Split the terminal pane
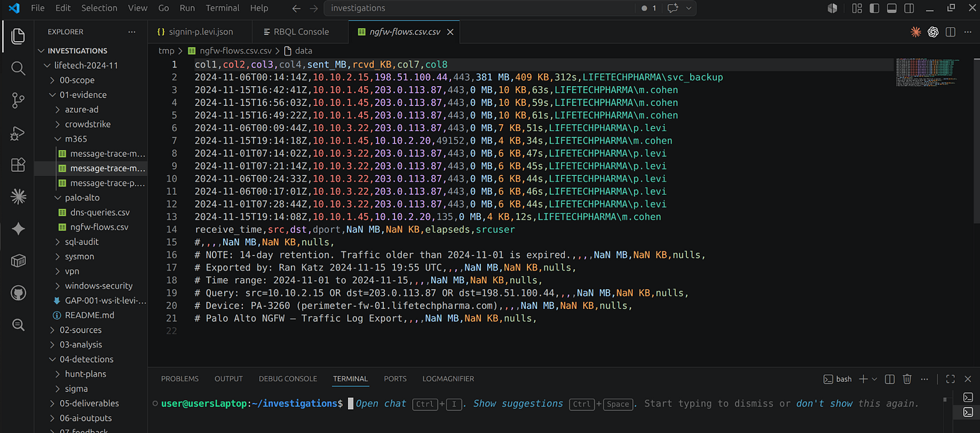Image resolution: width=980 pixels, height=433 pixels. point(890,379)
